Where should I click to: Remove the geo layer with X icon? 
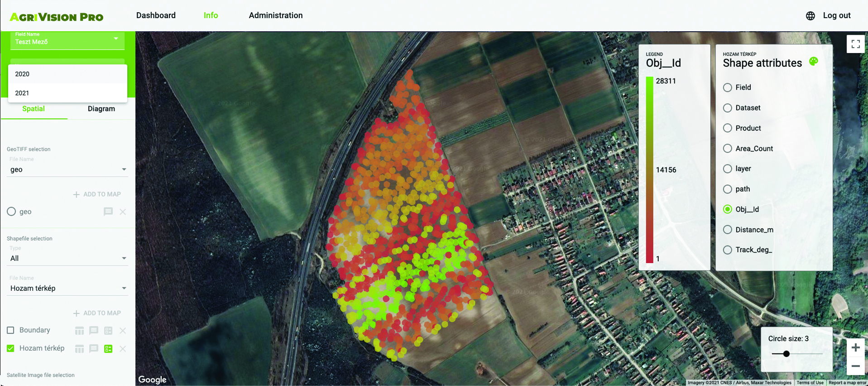pyautogui.click(x=123, y=212)
